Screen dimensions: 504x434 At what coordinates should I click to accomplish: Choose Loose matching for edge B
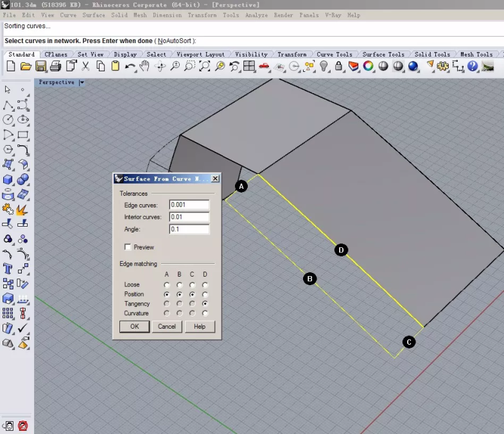click(180, 284)
